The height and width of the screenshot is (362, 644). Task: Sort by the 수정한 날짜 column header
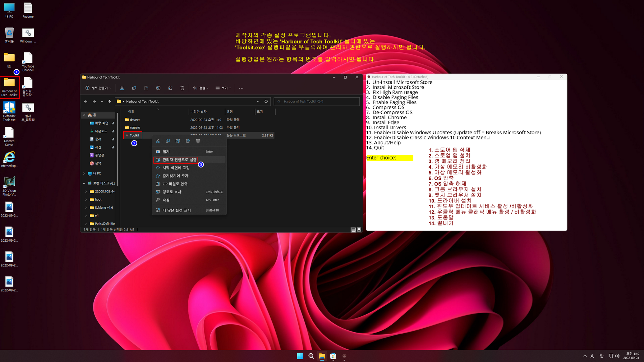tap(207, 112)
